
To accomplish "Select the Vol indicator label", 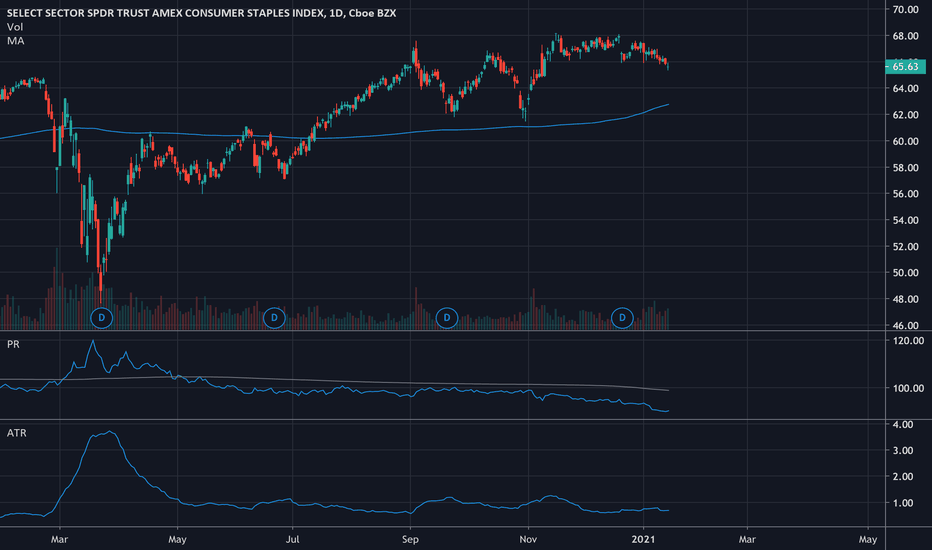I will click(15, 27).
